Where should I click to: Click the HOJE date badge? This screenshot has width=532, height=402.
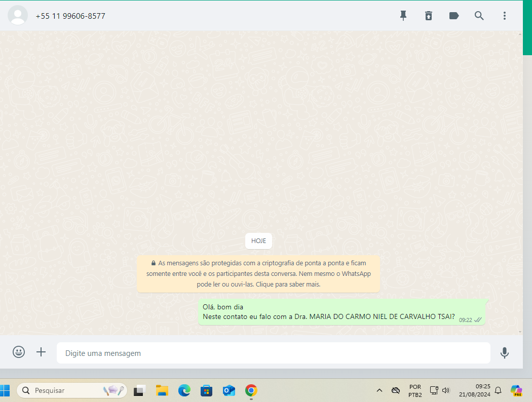click(258, 241)
